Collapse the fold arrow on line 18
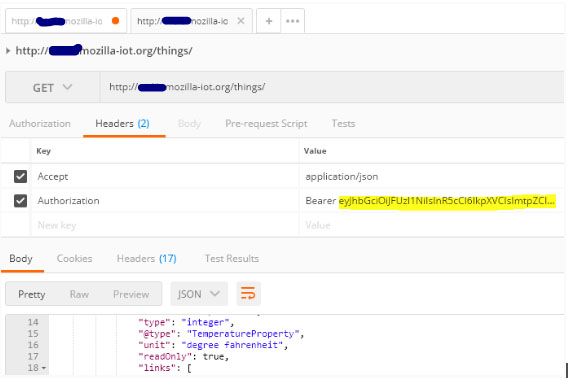The width and height of the screenshot is (569, 385). click(x=44, y=368)
